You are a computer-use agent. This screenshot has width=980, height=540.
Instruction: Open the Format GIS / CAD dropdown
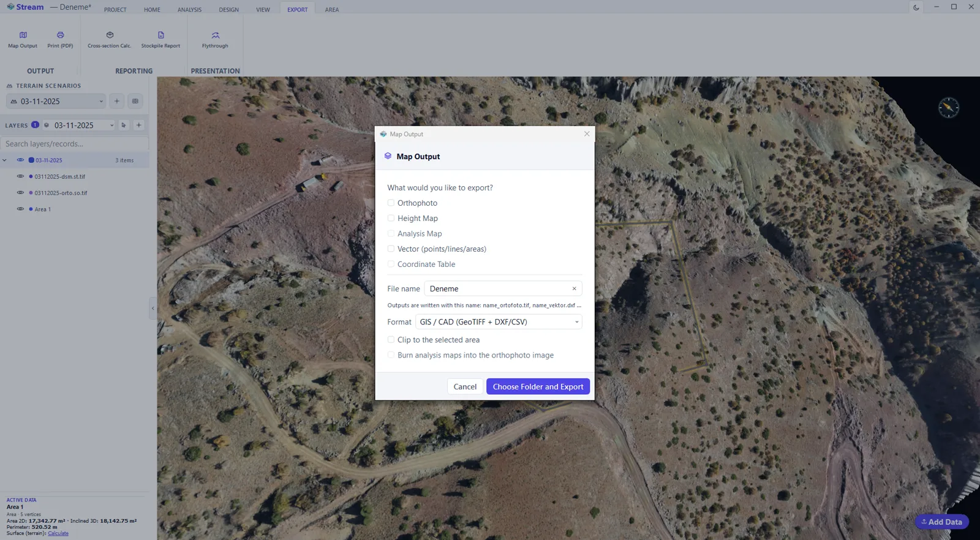pyautogui.click(x=499, y=322)
